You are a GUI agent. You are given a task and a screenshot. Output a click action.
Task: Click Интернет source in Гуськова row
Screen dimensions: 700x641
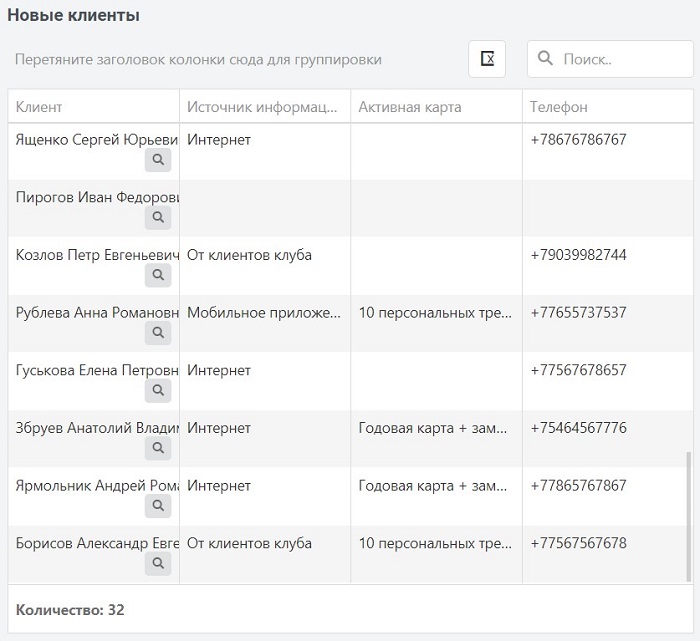pos(219,370)
